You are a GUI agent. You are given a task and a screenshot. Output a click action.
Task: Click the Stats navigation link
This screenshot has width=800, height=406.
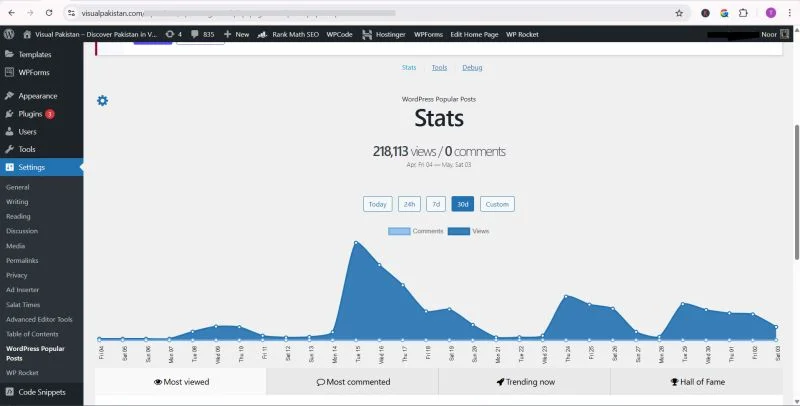click(x=409, y=67)
